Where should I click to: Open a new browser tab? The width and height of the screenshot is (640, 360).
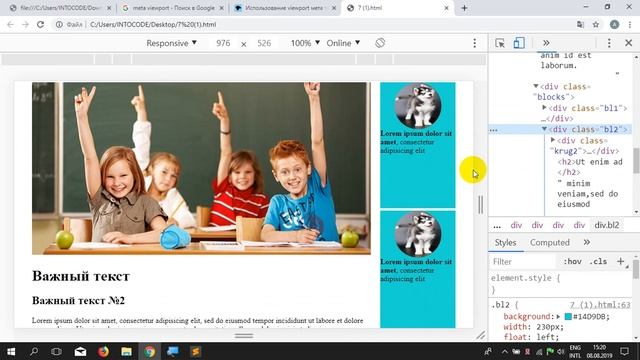point(464,8)
